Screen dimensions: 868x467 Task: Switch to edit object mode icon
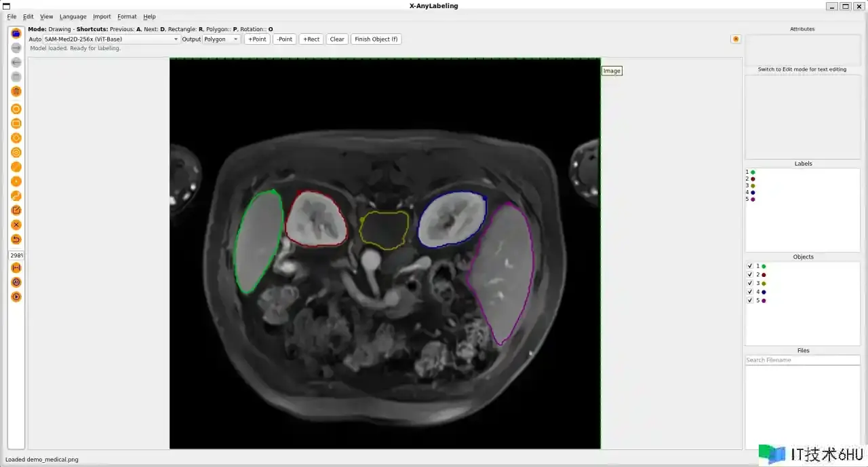coord(16,210)
